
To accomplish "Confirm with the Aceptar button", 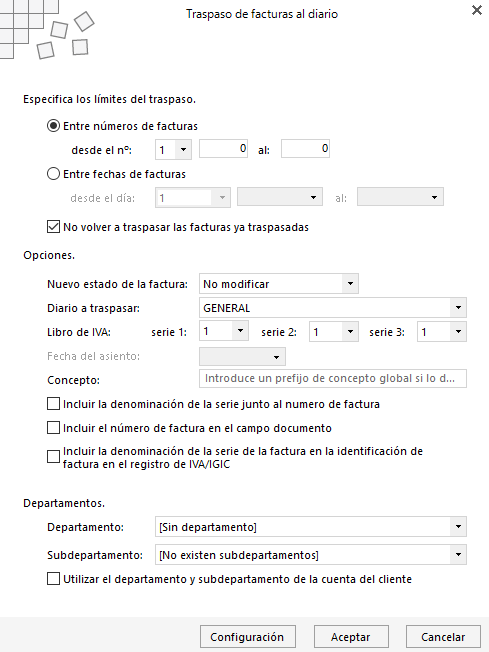I will point(351,637).
